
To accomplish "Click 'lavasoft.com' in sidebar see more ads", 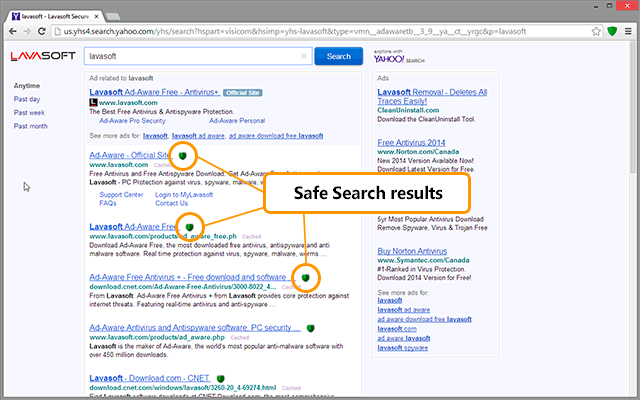I will point(397,329).
